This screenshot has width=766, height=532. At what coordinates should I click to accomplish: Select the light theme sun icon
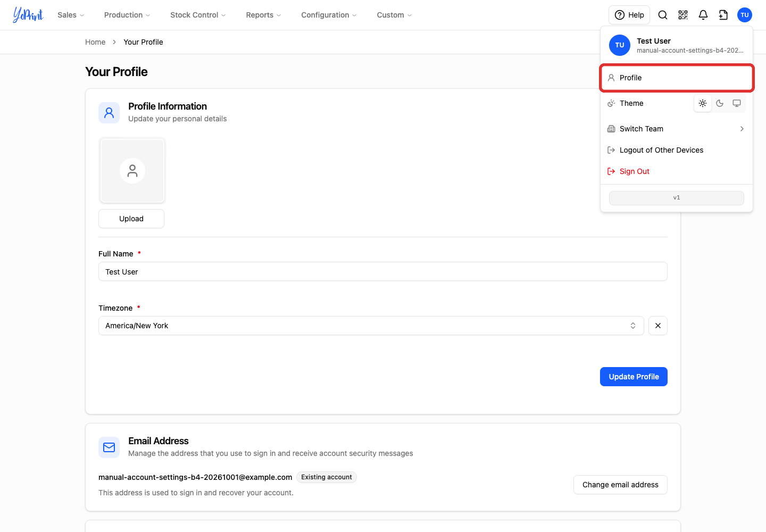[x=703, y=103]
